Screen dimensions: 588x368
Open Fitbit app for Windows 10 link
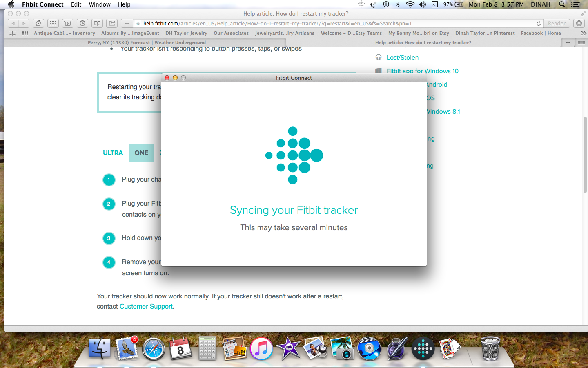click(x=423, y=71)
